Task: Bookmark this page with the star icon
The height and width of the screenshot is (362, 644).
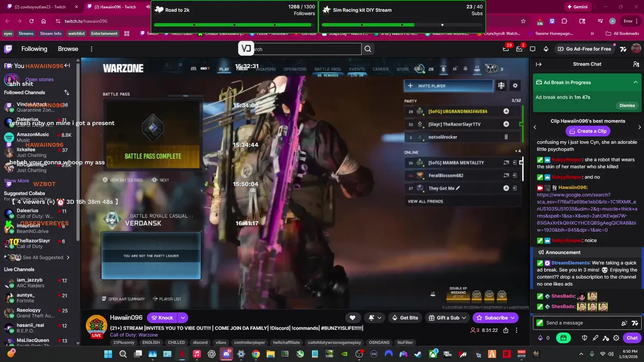Action: pyautogui.click(x=523, y=21)
